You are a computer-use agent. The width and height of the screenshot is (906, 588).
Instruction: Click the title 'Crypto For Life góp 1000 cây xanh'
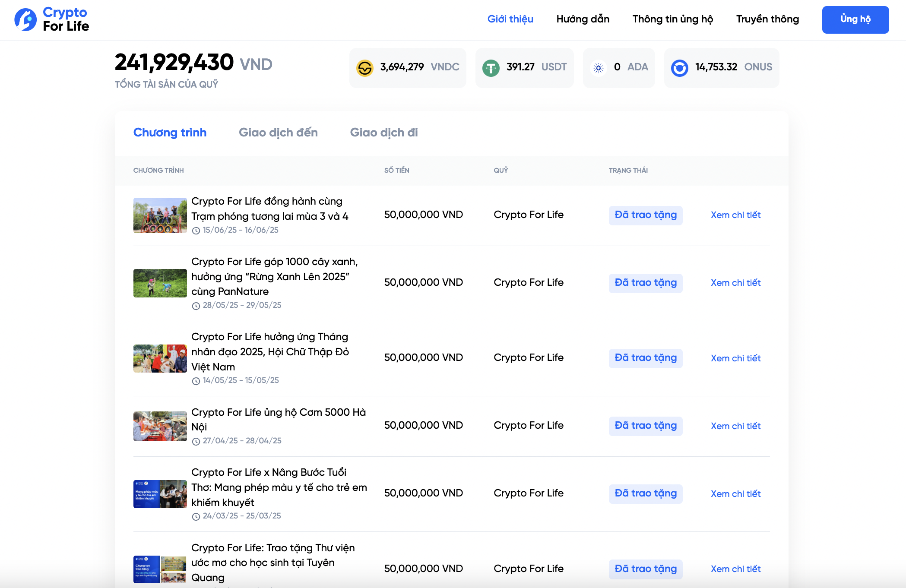tap(275, 276)
